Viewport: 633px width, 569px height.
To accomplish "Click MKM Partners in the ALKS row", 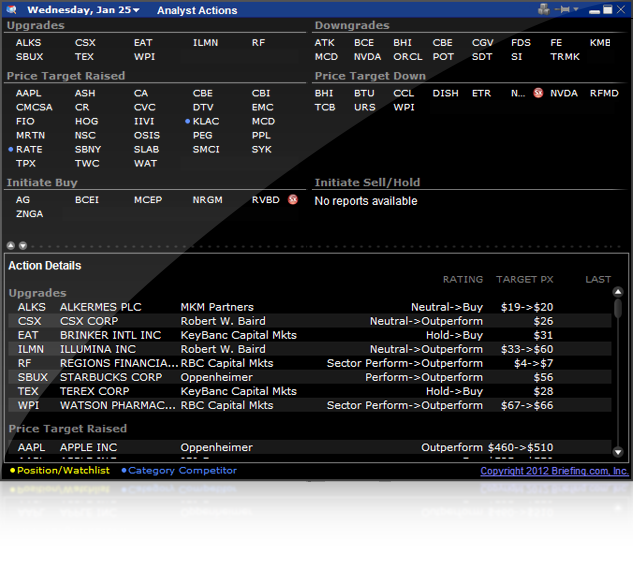I will pyautogui.click(x=217, y=307).
